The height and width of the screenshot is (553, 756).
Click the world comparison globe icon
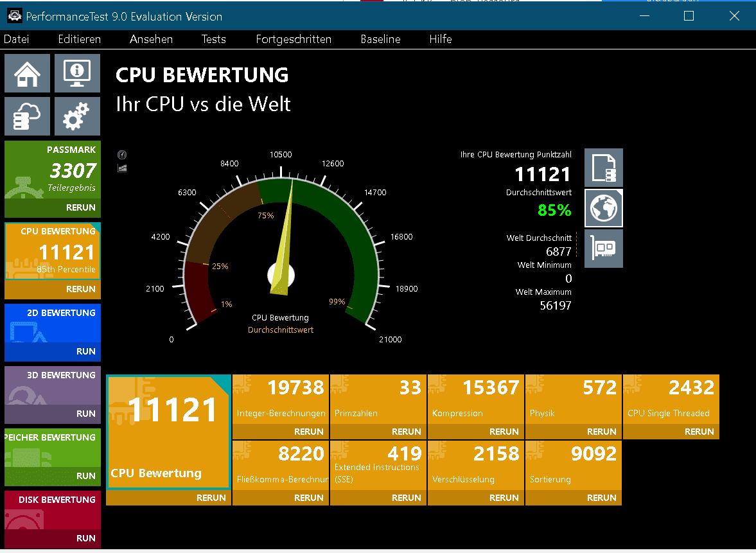[604, 208]
